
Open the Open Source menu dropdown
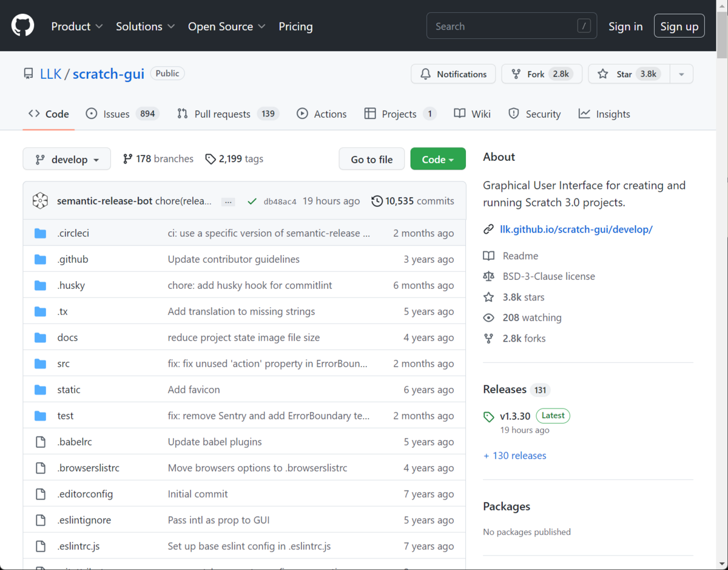227,27
